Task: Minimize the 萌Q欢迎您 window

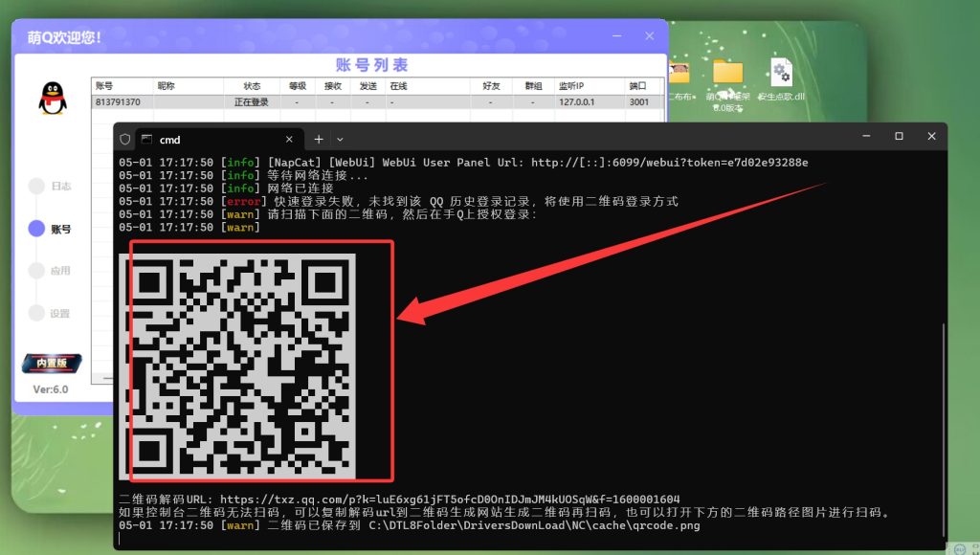Action: coord(617,36)
